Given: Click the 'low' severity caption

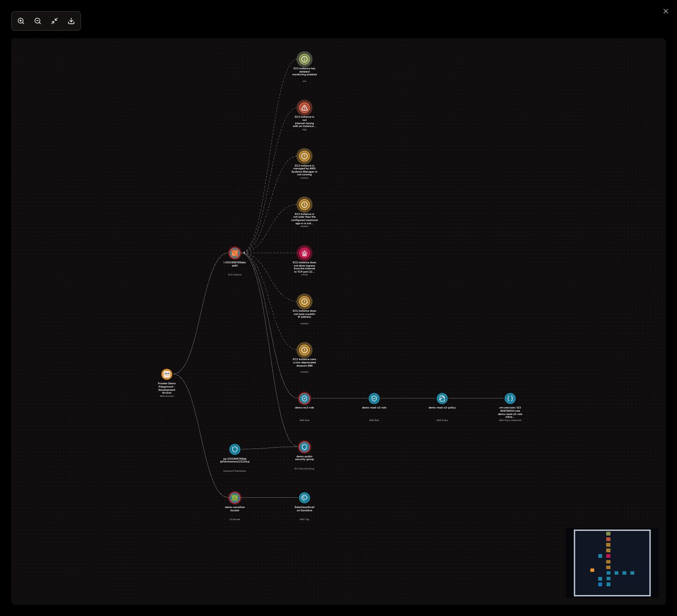Looking at the screenshot, I should pos(305,81).
